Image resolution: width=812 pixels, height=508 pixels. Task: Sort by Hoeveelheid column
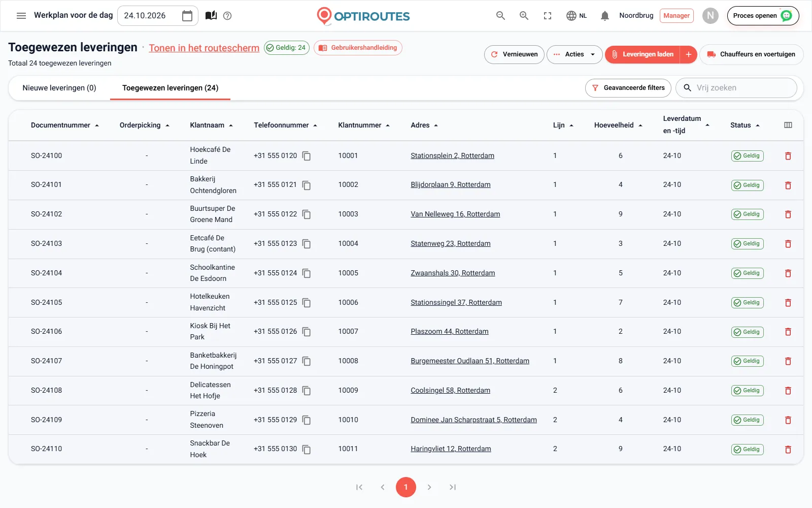[x=619, y=125]
